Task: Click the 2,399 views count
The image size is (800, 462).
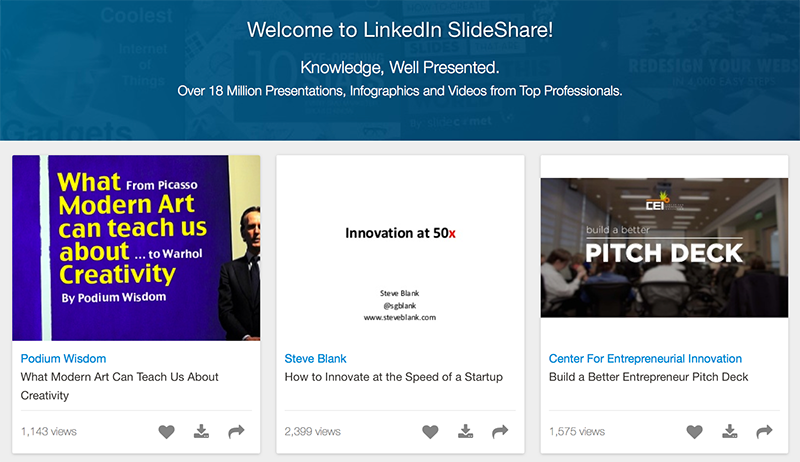Action: pyautogui.click(x=312, y=431)
